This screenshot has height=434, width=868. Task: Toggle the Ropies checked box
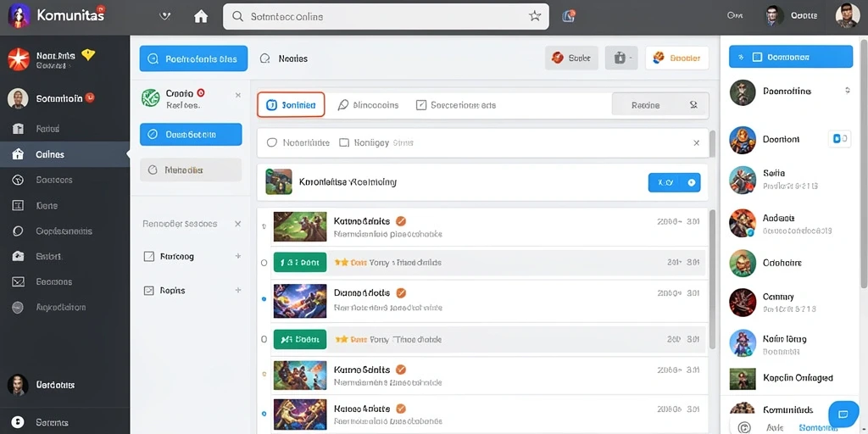[149, 290]
